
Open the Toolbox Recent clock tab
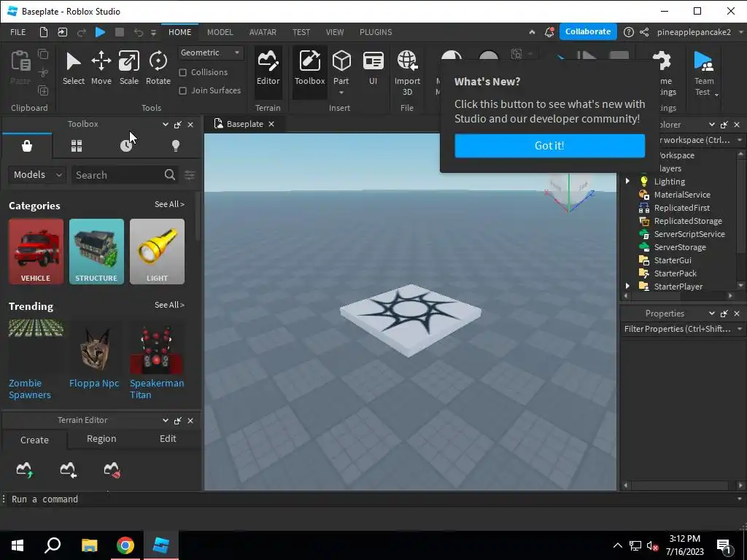126,146
